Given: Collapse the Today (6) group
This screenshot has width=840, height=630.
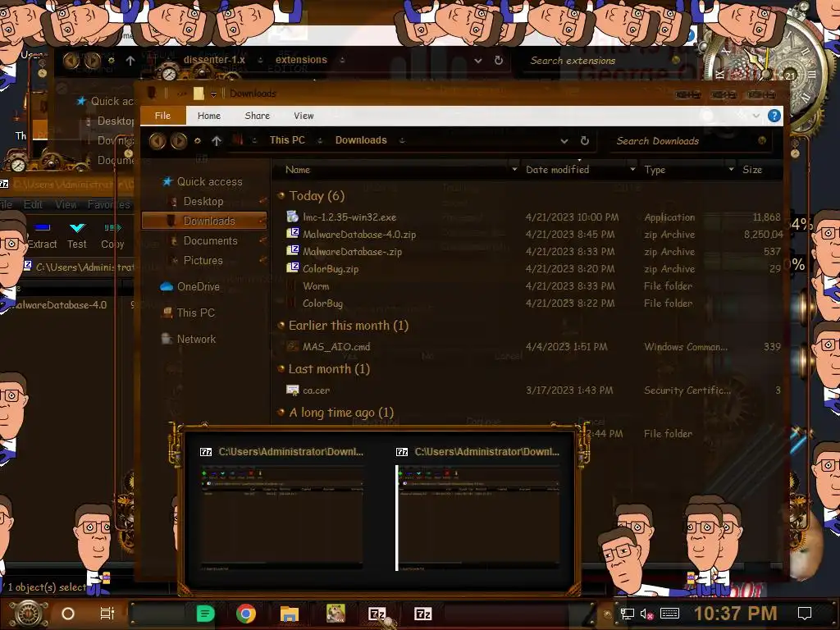Looking at the screenshot, I should click(x=281, y=195).
